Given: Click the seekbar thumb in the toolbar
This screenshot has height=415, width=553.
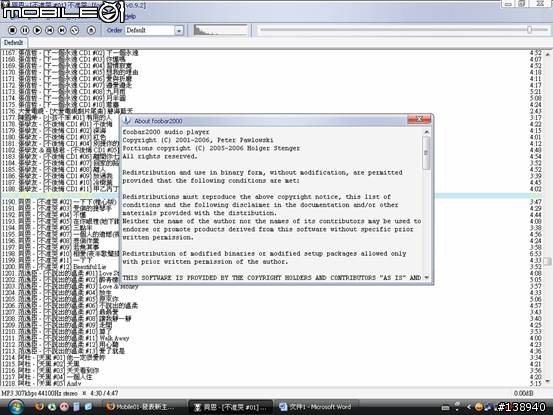Looking at the screenshot, I should (529, 30).
